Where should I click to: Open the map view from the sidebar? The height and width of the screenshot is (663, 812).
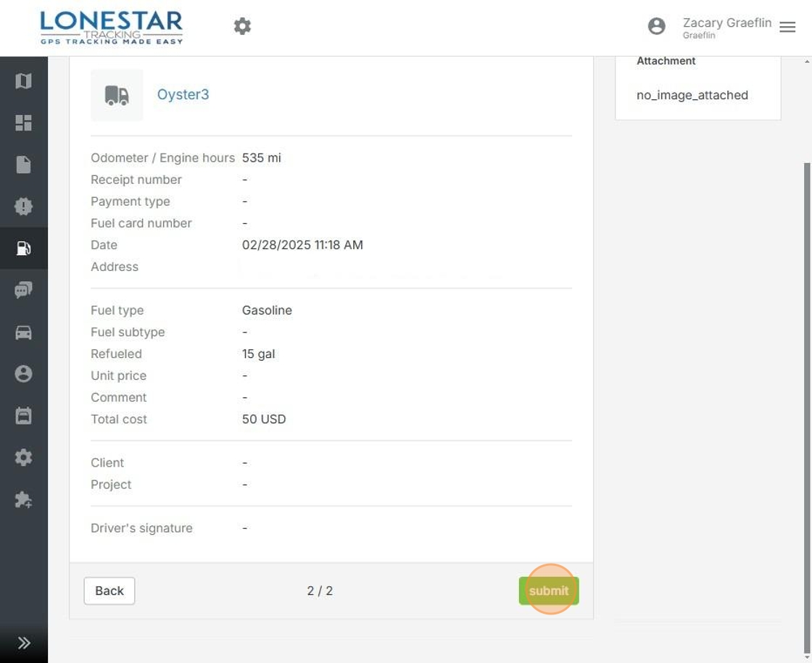pyautogui.click(x=23, y=80)
